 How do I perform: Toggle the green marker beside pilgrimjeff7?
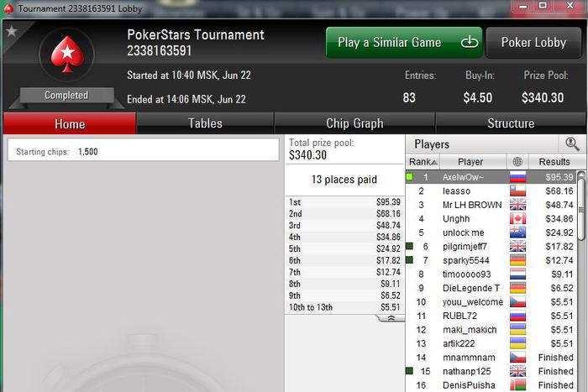click(x=410, y=246)
